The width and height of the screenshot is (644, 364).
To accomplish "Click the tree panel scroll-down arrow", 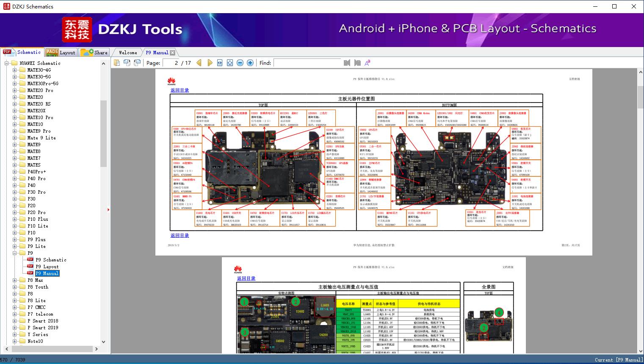I will pyautogui.click(x=103, y=342).
